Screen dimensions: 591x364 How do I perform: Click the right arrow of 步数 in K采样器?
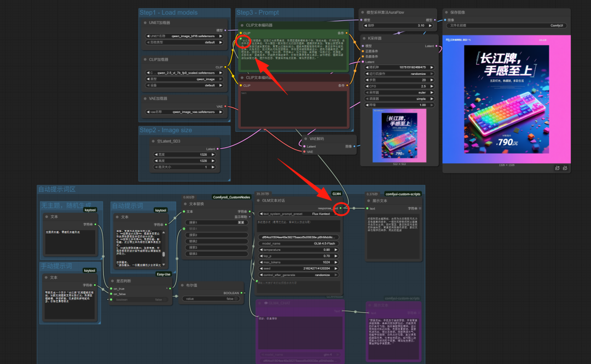(x=432, y=80)
